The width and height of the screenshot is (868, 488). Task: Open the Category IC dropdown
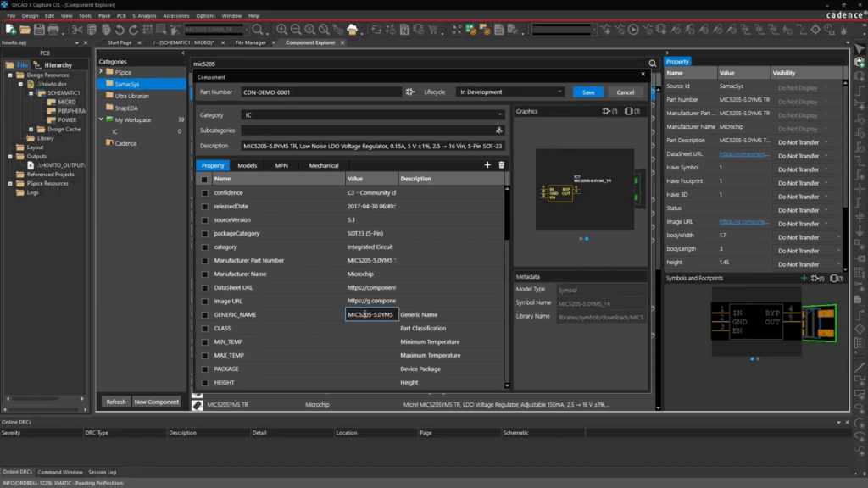point(371,114)
